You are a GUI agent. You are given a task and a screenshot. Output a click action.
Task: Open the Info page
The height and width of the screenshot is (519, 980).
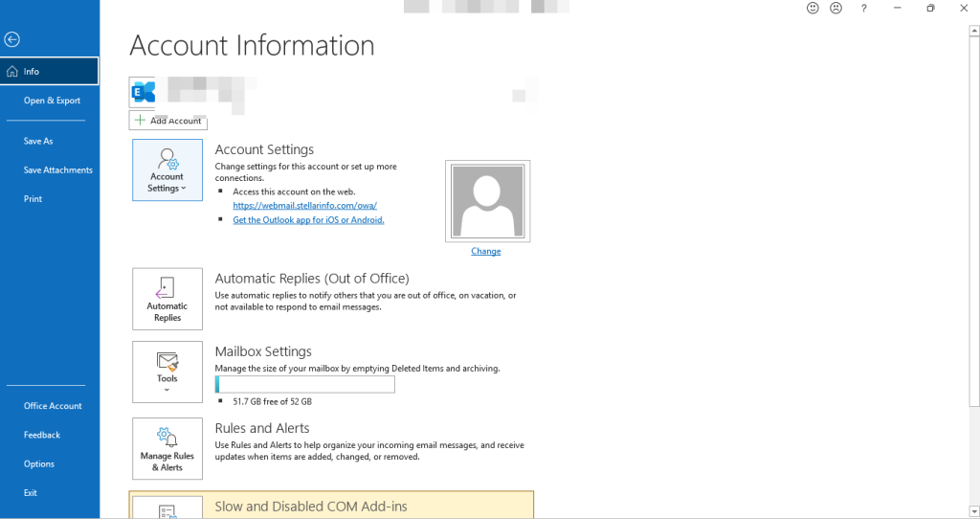(50, 71)
